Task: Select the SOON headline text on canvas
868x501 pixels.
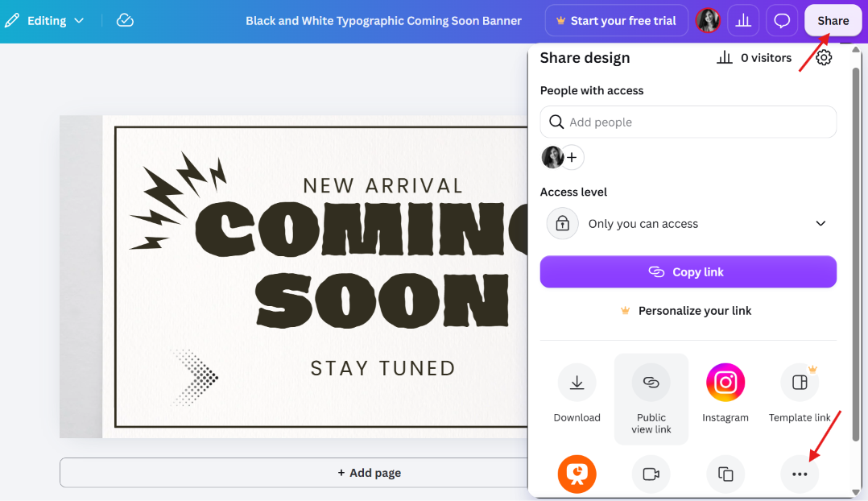Action: (x=382, y=300)
